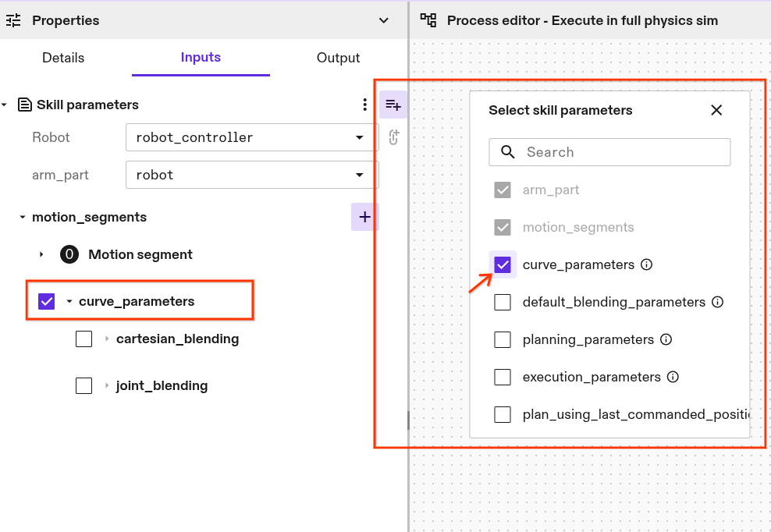771x532 pixels.
Task: Close the Select skill parameters dialog
Action: click(x=716, y=110)
